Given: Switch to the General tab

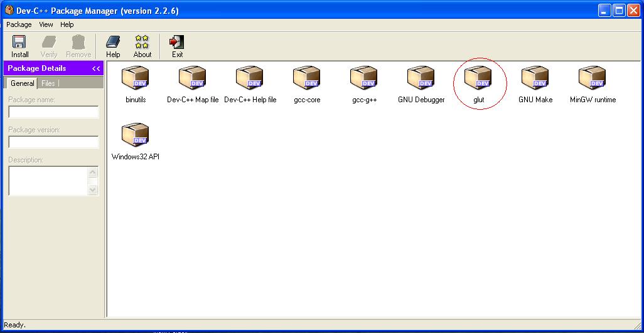Looking at the screenshot, I should pos(22,83).
